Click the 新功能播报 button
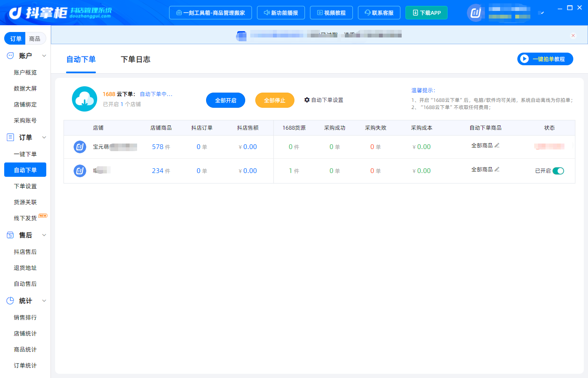Viewport: 588px width, 378px height. point(281,13)
